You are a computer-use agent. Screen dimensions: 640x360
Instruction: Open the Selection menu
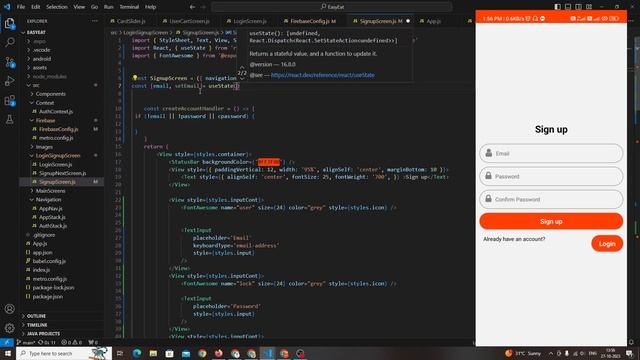[57, 7]
